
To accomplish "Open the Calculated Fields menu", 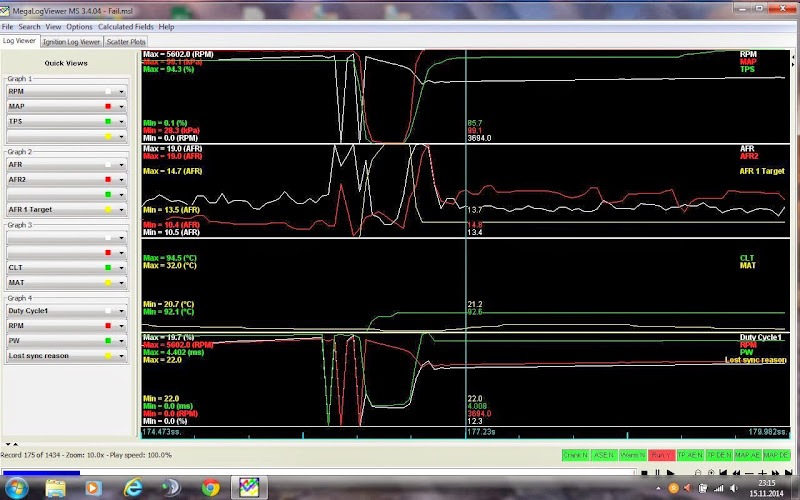I will 126,27.
